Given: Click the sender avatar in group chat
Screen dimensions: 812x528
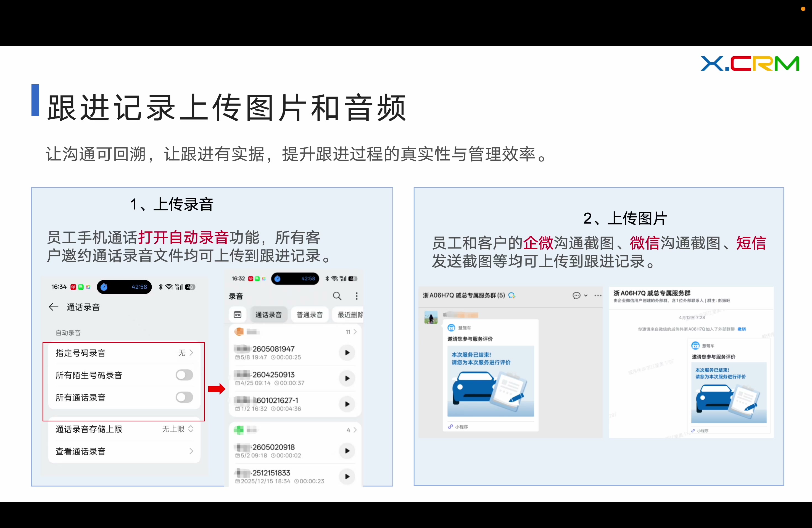Looking at the screenshot, I should point(431,317).
